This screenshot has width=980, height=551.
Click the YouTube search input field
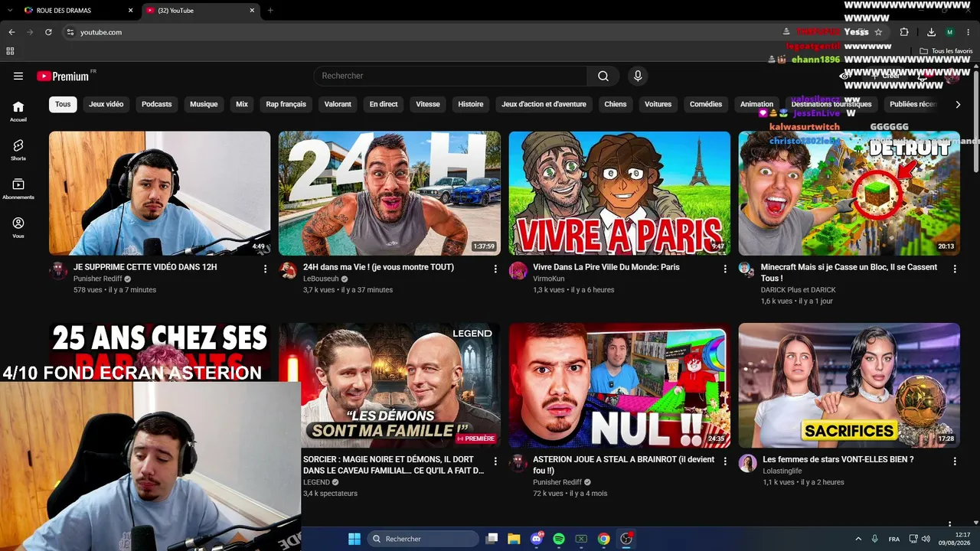coord(450,76)
